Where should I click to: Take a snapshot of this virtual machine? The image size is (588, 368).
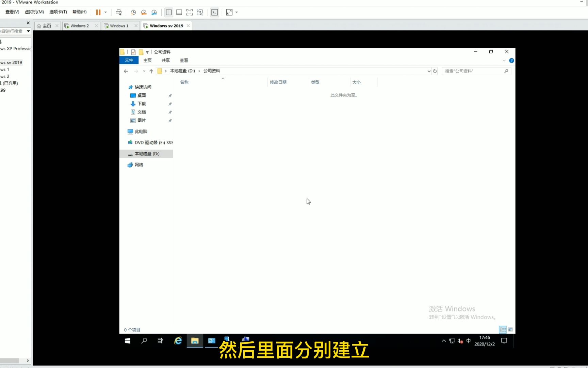133,12
